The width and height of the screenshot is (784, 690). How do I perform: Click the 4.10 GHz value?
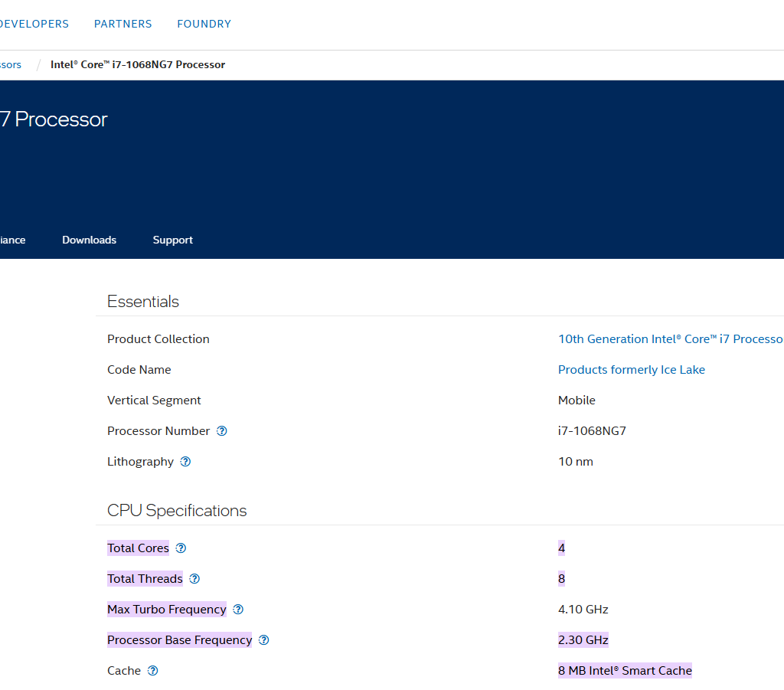pyautogui.click(x=583, y=609)
